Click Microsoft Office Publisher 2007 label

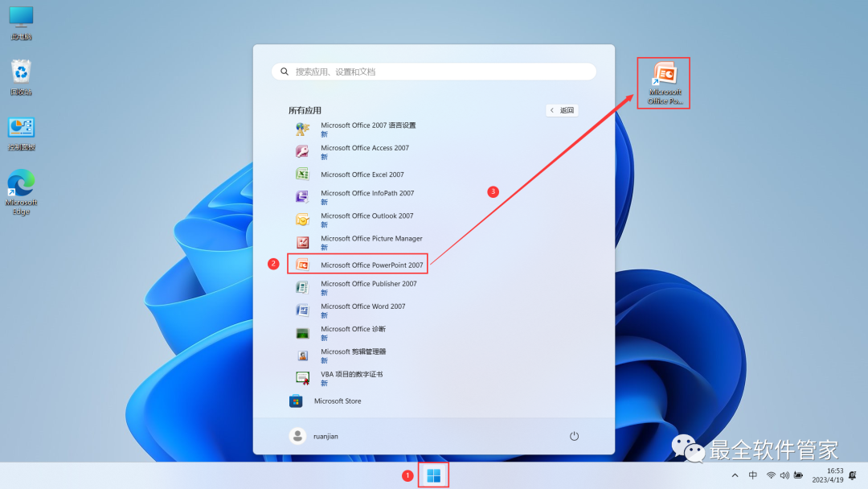point(369,284)
